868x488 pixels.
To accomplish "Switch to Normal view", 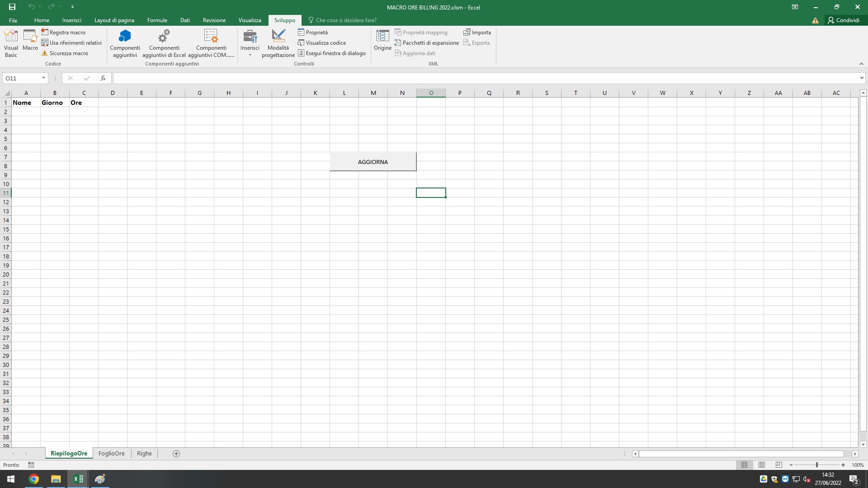I will point(744,465).
